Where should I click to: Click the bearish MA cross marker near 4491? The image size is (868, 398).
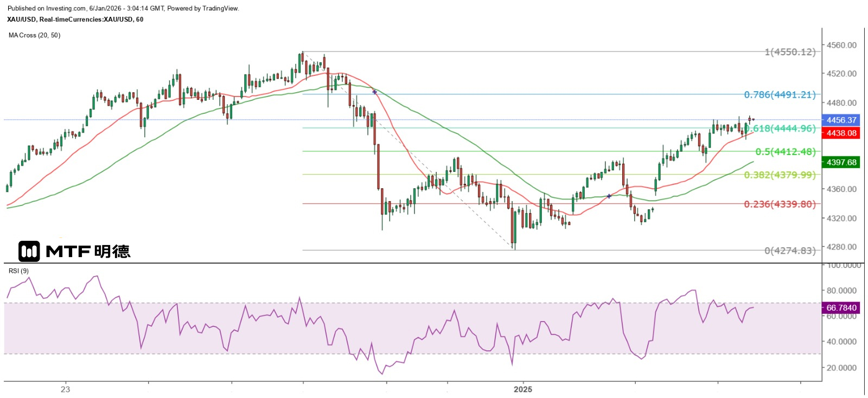point(374,92)
